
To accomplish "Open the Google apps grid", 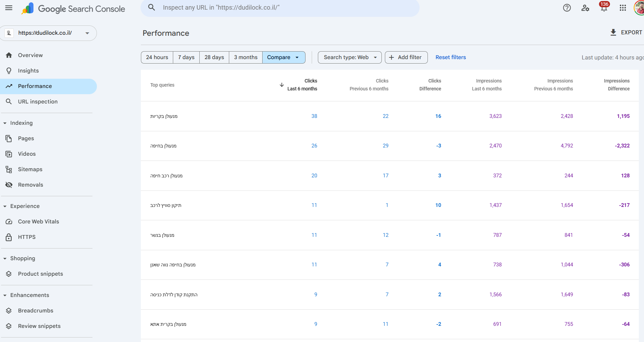I will click(623, 8).
